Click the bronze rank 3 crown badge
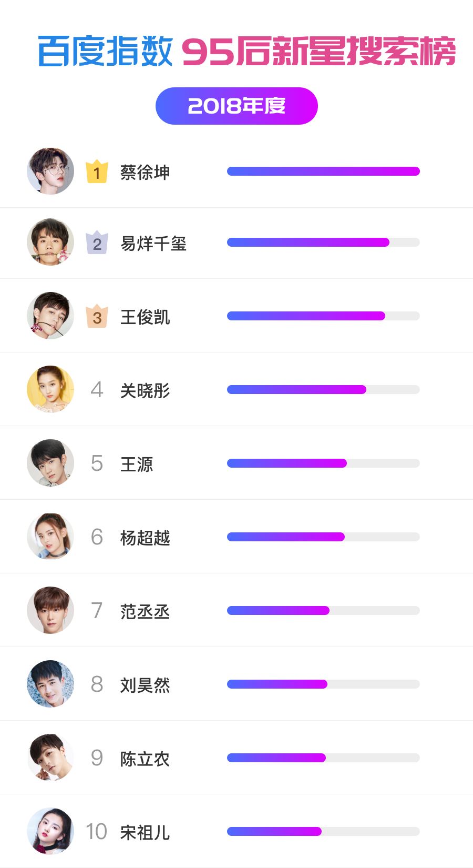 (97, 317)
